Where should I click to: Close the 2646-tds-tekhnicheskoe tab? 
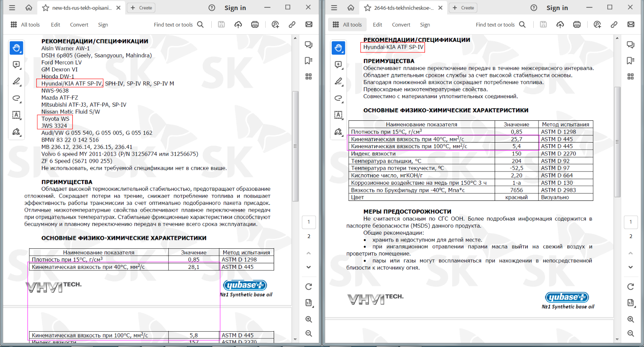click(440, 8)
